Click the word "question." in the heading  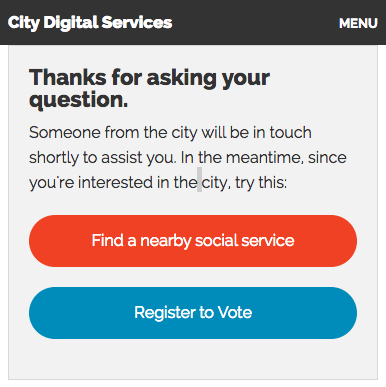pos(79,100)
